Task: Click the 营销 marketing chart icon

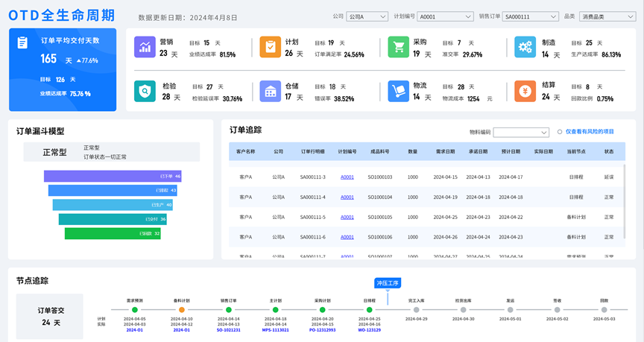Action: click(145, 47)
